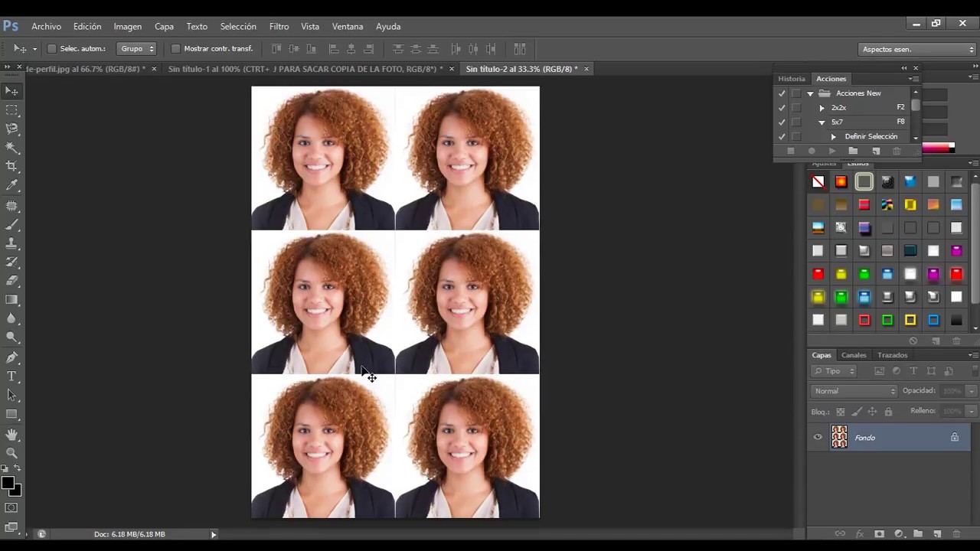Viewport: 980px width, 551px height.
Task: Toggle dialog box for 2x2x action
Action: click(796, 108)
